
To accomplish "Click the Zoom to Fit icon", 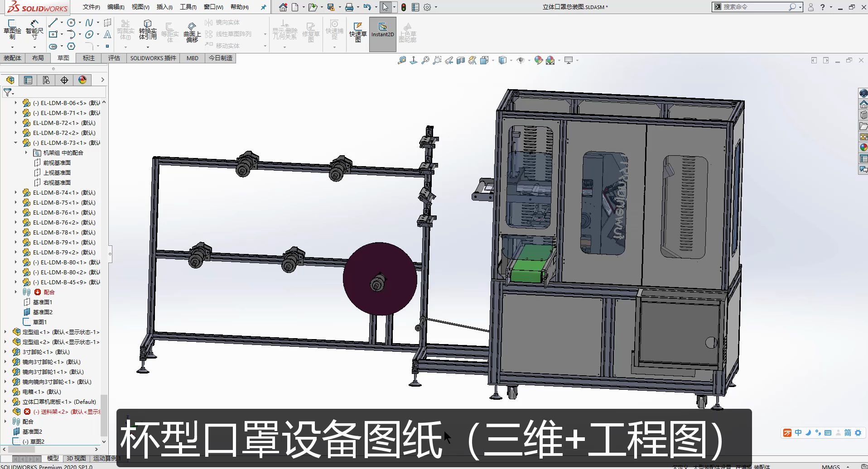I will pos(426,60).
